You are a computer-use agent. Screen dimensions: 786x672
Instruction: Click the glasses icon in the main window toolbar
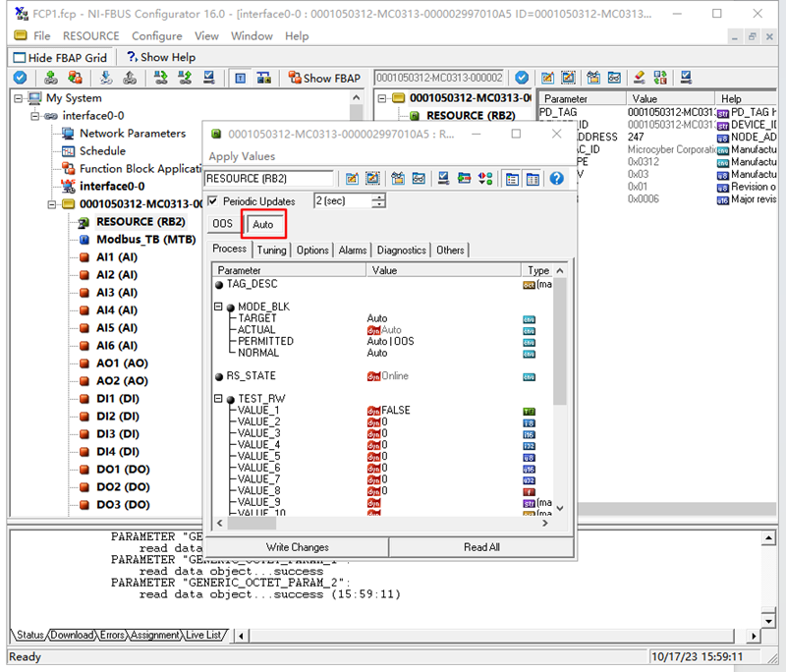point(614,78)
